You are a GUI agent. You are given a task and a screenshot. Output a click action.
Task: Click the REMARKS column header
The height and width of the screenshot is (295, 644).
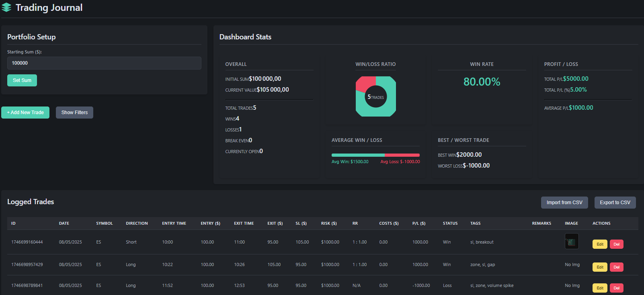tap(541, 223)
